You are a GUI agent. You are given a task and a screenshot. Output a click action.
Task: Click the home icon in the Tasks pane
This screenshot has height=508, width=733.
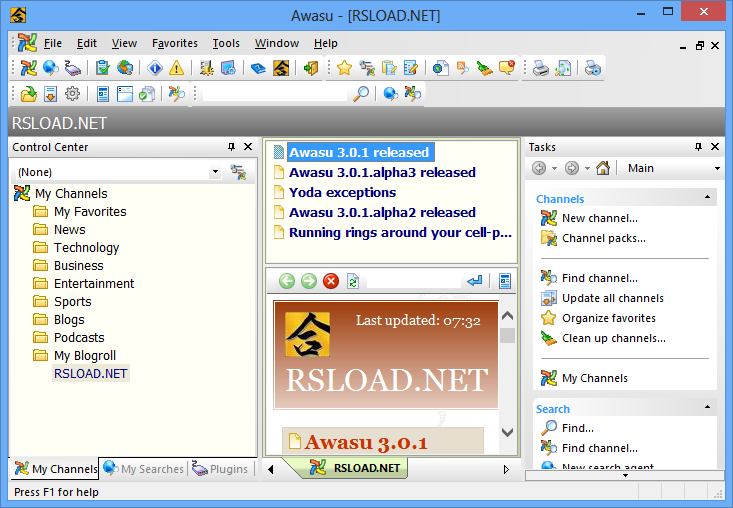pyautogui.click(x=603, y=168)
